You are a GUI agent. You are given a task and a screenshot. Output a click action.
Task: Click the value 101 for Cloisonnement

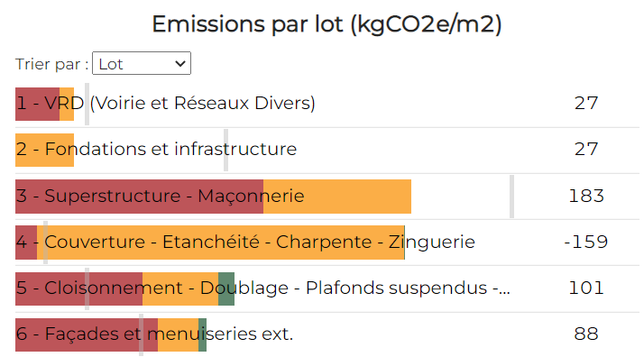[586, 288]
